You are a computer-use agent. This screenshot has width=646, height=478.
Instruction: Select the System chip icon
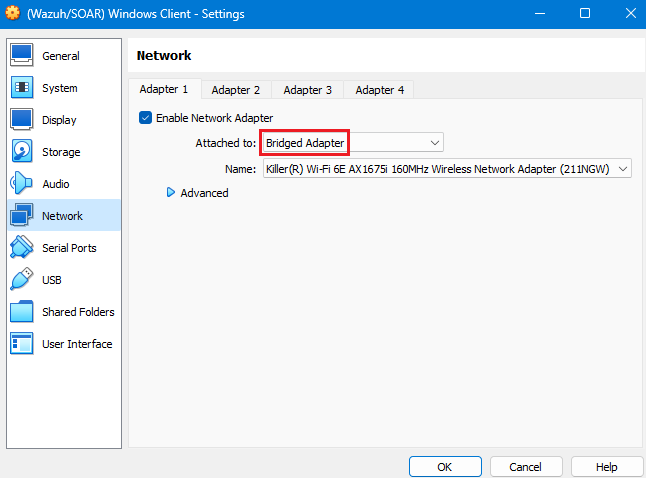21,87
